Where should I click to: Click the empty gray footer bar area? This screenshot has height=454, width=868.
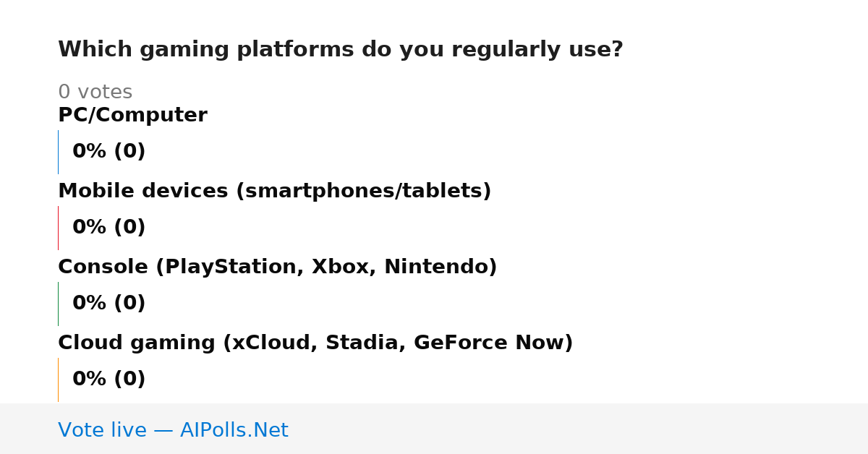579,429
